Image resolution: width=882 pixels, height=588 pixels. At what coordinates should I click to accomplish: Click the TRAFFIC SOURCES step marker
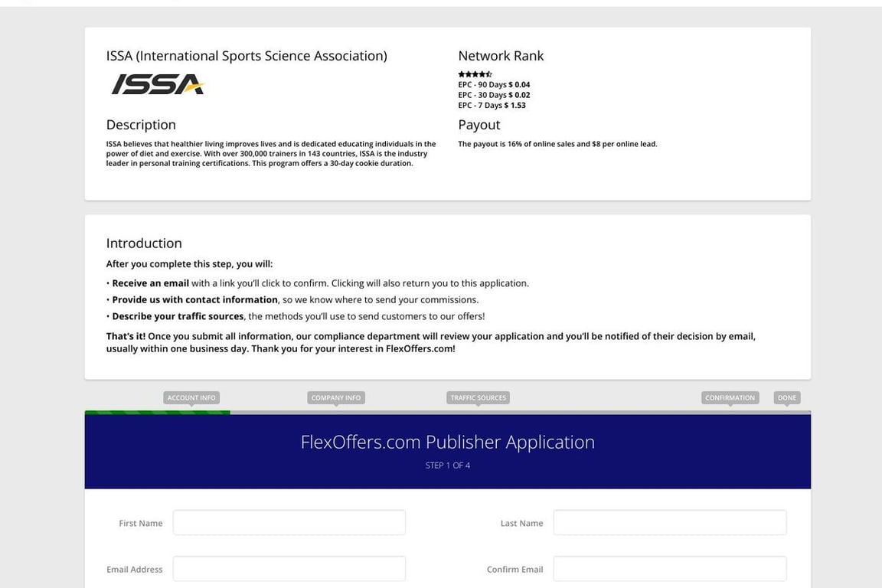coord(477,397)
